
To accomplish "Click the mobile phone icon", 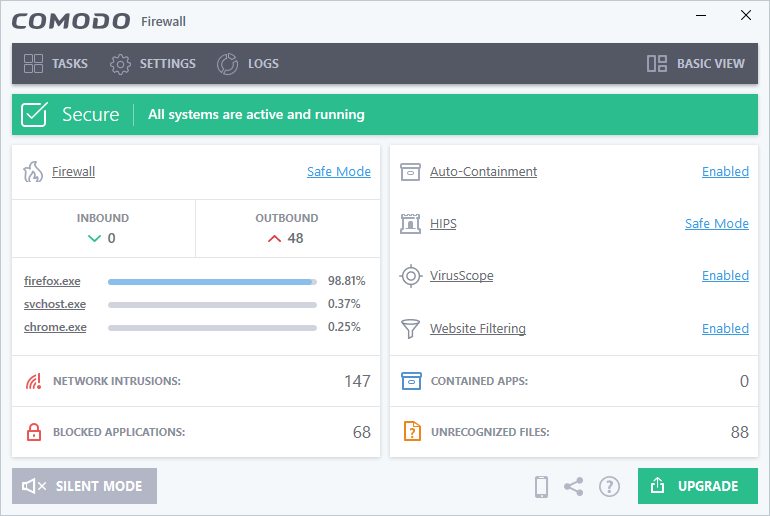I will (x=541, y=487).
